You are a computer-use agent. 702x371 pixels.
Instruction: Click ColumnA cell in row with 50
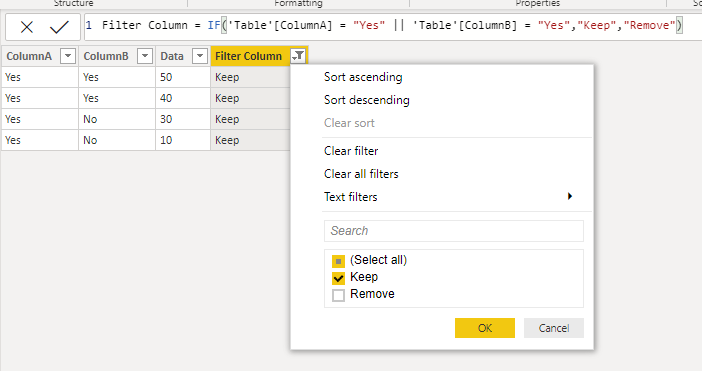coord(40,77)
